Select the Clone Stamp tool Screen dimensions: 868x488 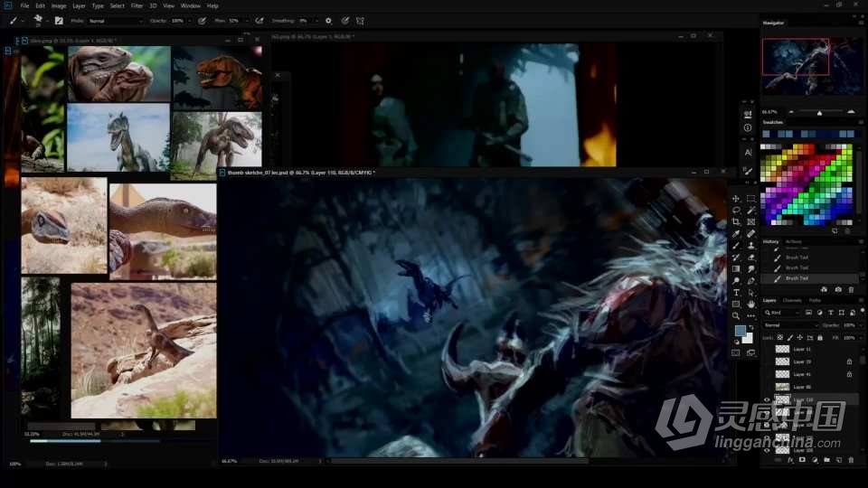click(750, 246)
